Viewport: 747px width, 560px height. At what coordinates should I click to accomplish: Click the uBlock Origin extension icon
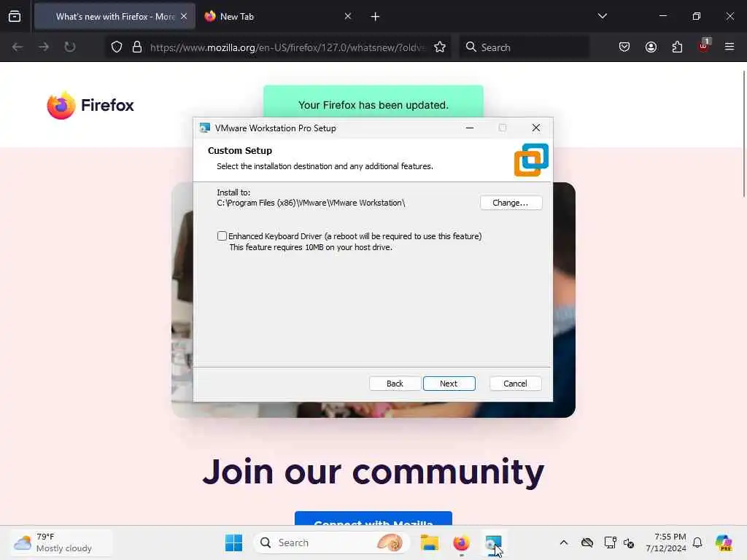click(x=704, y=46)
